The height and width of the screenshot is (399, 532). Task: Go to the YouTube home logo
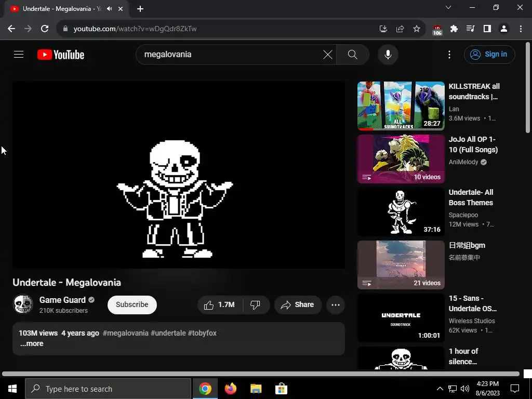pyautogui.click(x=61, y=55)
